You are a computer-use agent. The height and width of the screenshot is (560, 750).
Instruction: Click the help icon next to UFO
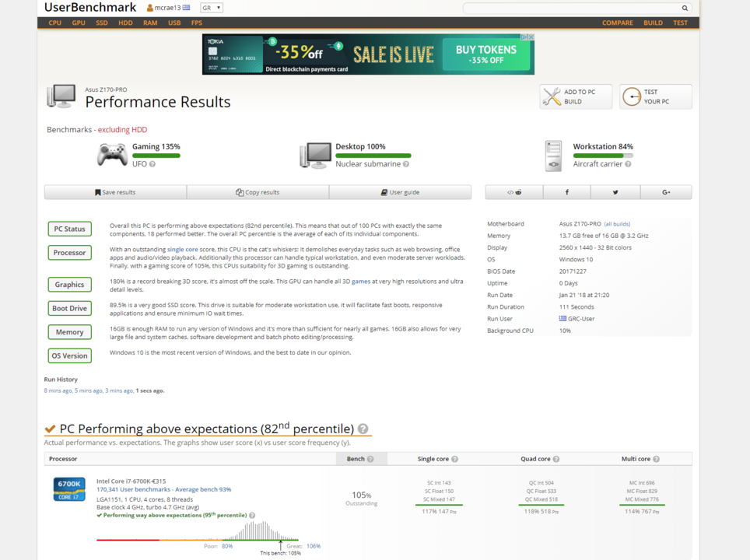(152, 164)
